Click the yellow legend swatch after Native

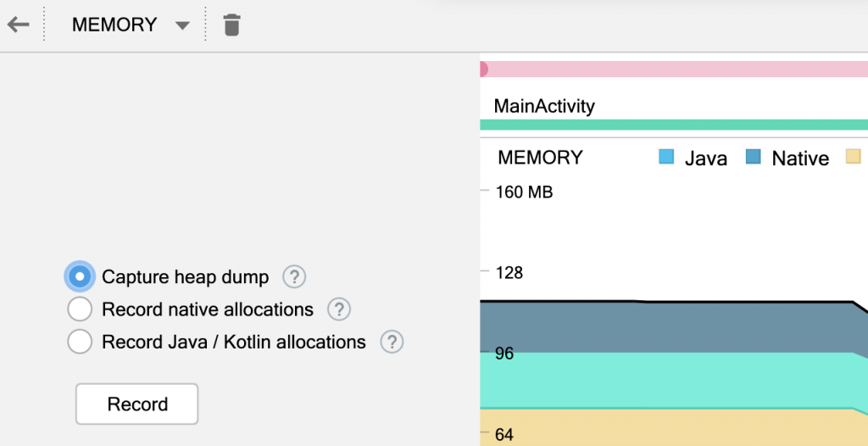point(853,157)
